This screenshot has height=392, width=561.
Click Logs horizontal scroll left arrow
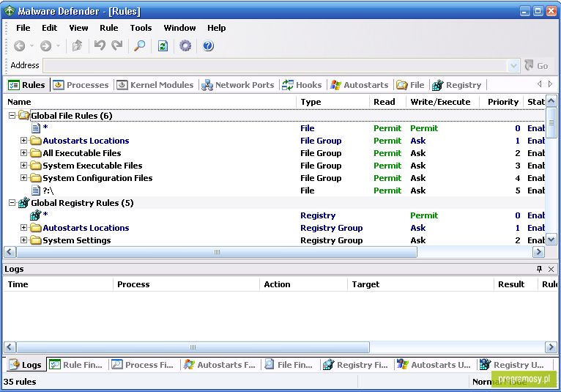[x=10, y=347]
